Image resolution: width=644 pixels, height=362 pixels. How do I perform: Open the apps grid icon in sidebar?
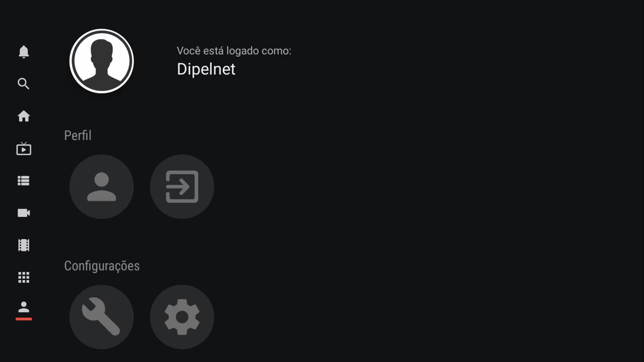[x=24, y=277]
